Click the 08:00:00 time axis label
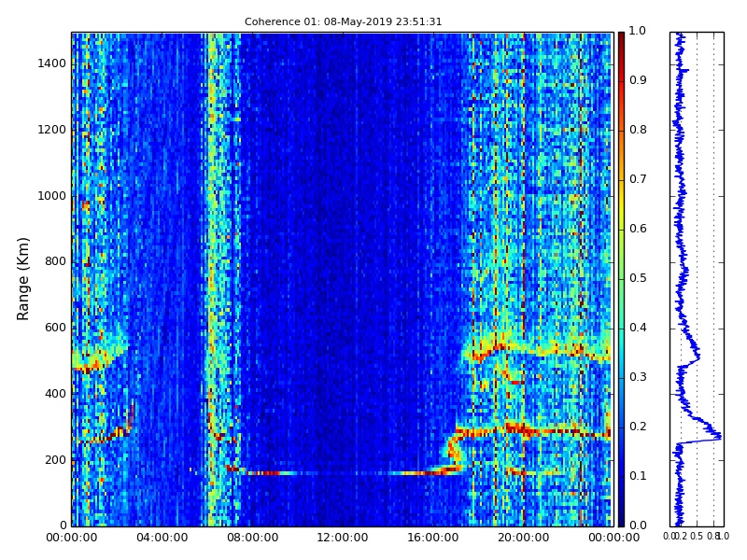This screenshot has width=747, height=560. [252, 539]
